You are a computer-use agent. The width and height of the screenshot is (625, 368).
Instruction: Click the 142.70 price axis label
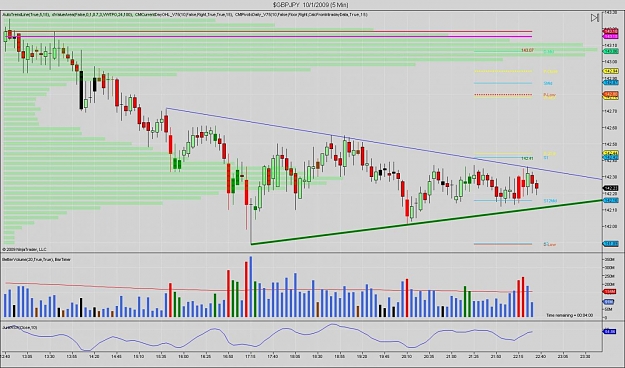click(611, 111)
